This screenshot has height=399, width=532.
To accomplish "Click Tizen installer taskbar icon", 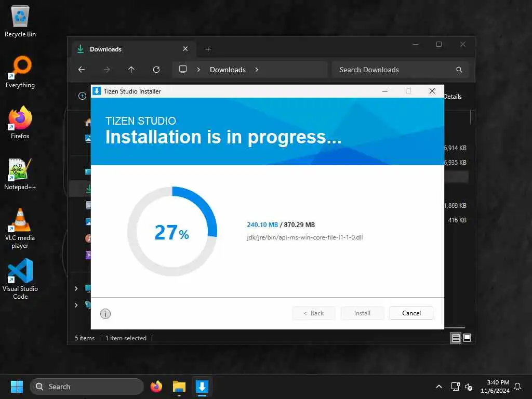I will tap(202, 387).
